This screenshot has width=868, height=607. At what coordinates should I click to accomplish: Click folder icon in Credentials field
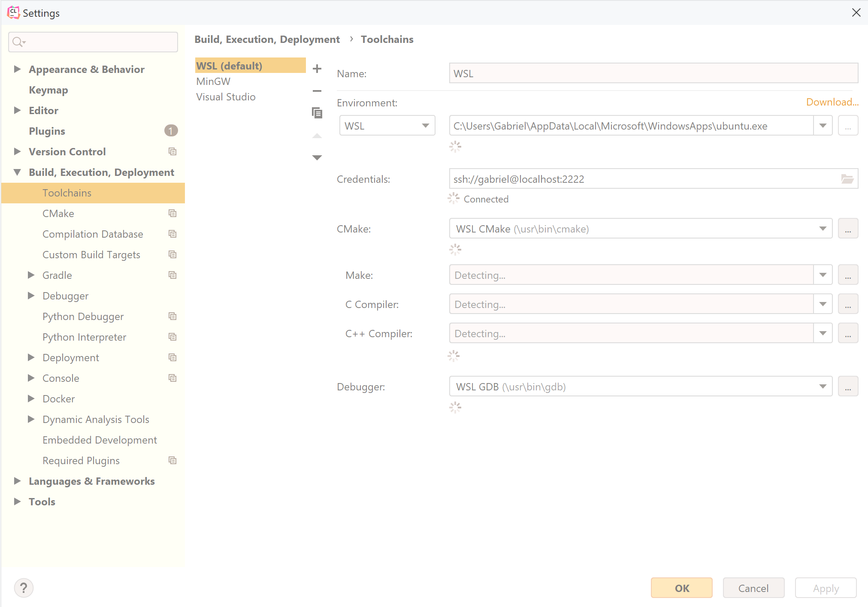pyautogui.click(x=847, y=179)
